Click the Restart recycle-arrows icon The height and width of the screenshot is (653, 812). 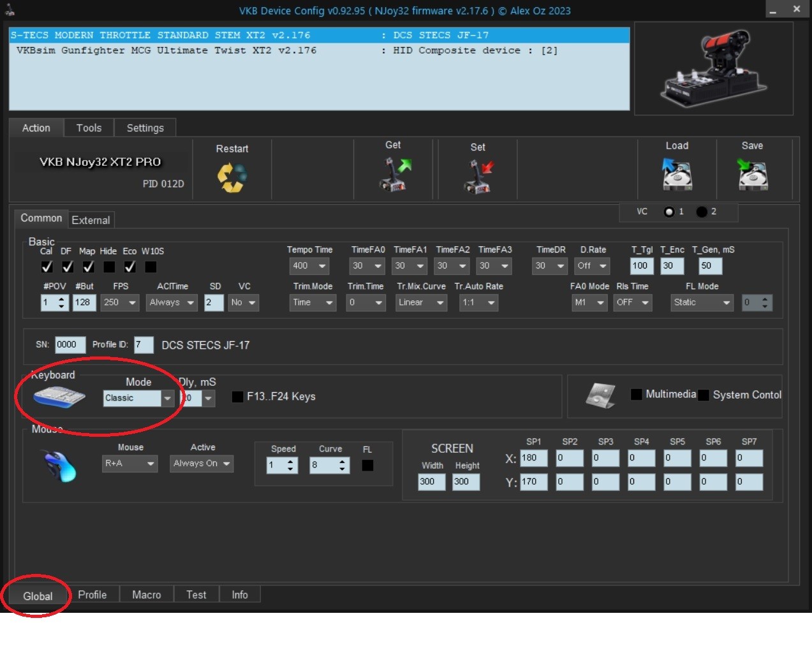[232, 177]
